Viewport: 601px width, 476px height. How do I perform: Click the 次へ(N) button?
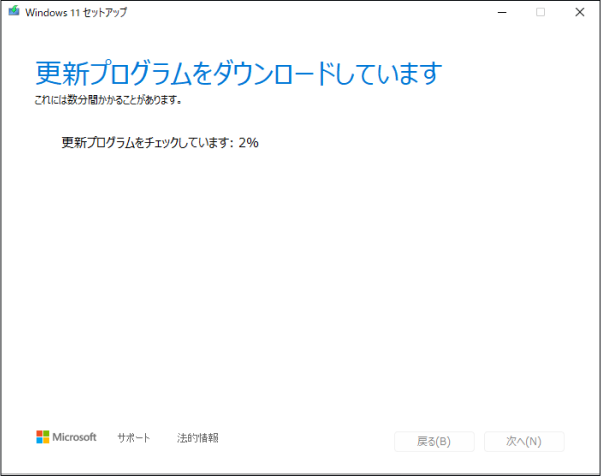(524, 442)
